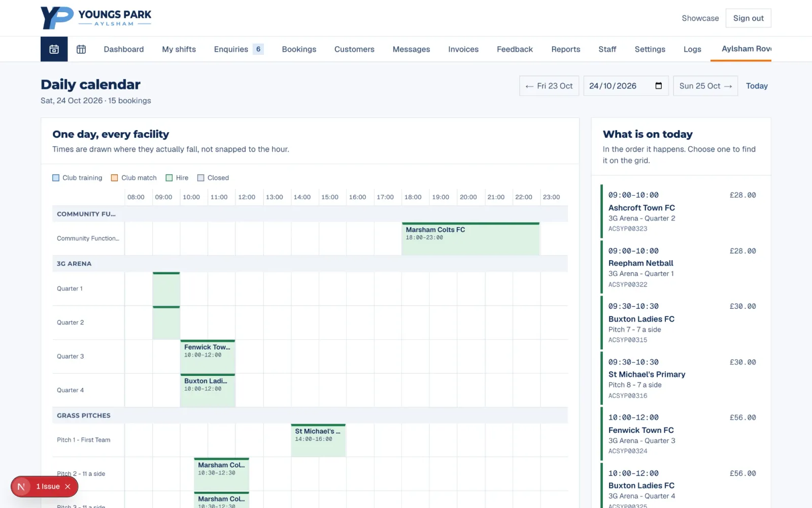Open the Settings tab
812x508 pixels.
(650, 49)
